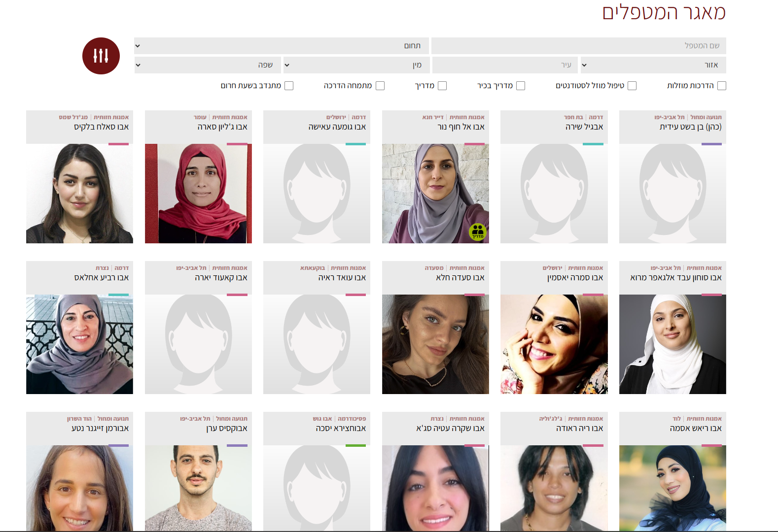
Task: Open אבו ריאש אסמא profile name link
Action: 696,429
